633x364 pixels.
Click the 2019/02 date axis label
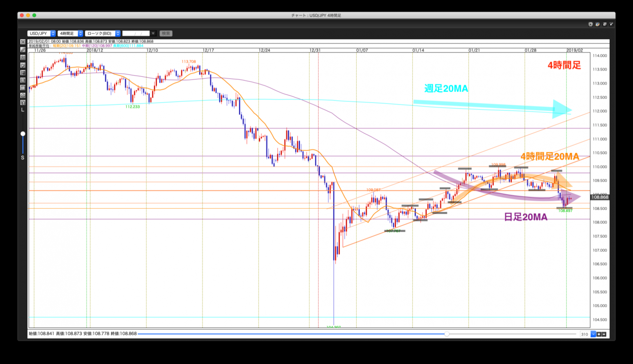(x=574, y=50)
